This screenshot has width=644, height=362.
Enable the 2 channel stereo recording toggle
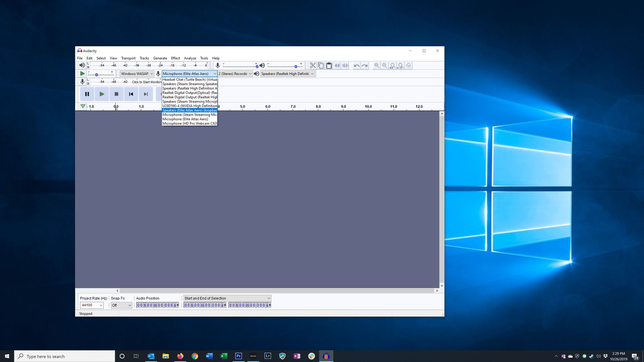coord(235,74)
